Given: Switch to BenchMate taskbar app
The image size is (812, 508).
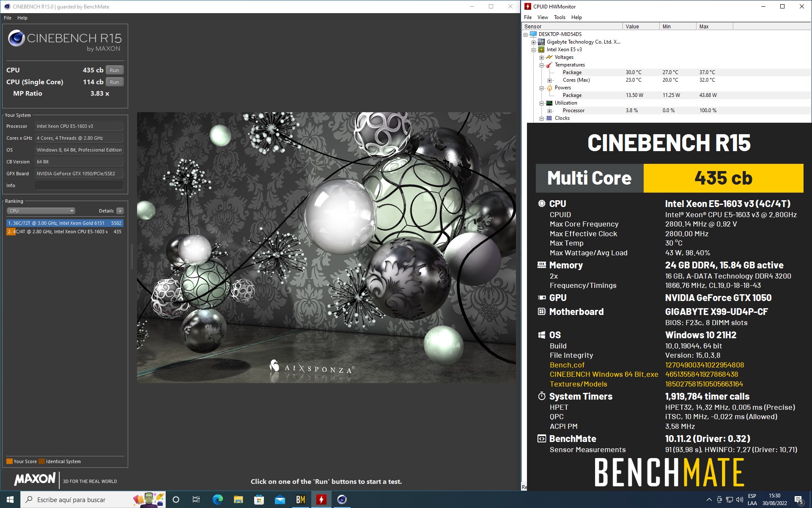Looking at the screenshot, I should point(300,500).
